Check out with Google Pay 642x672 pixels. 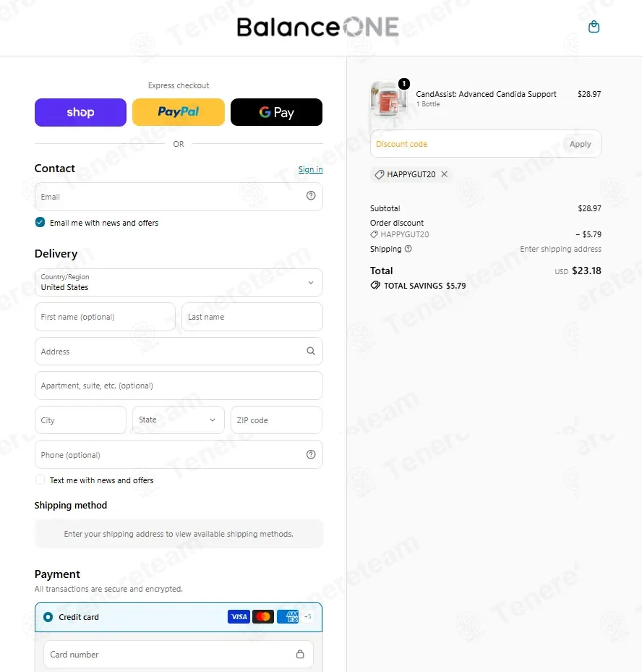276,112
